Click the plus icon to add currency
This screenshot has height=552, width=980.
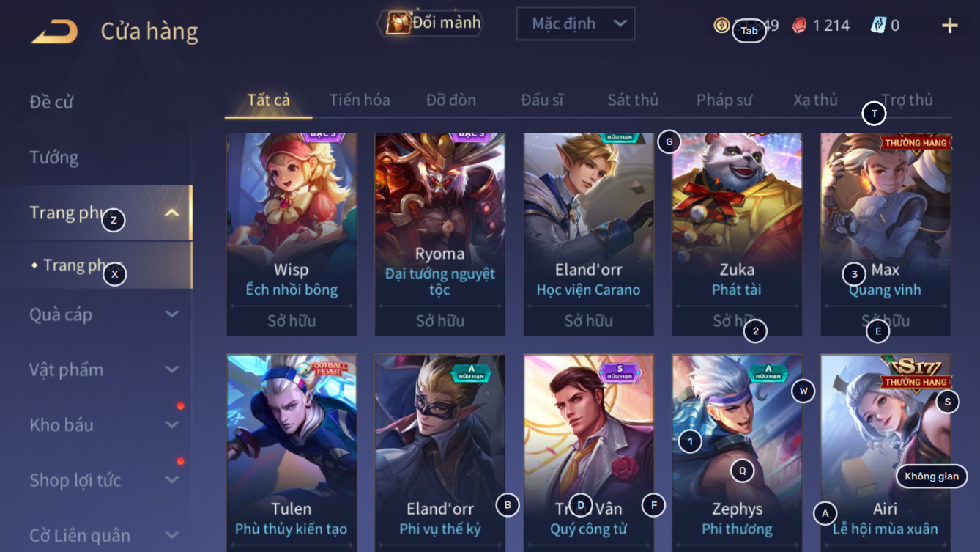click(x=949, y=26)
